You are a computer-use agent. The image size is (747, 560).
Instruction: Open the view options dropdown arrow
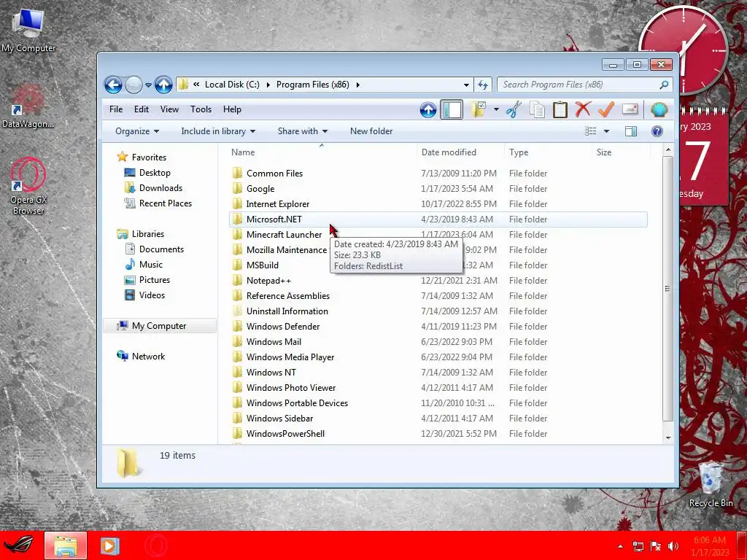[x=606, y=131]
